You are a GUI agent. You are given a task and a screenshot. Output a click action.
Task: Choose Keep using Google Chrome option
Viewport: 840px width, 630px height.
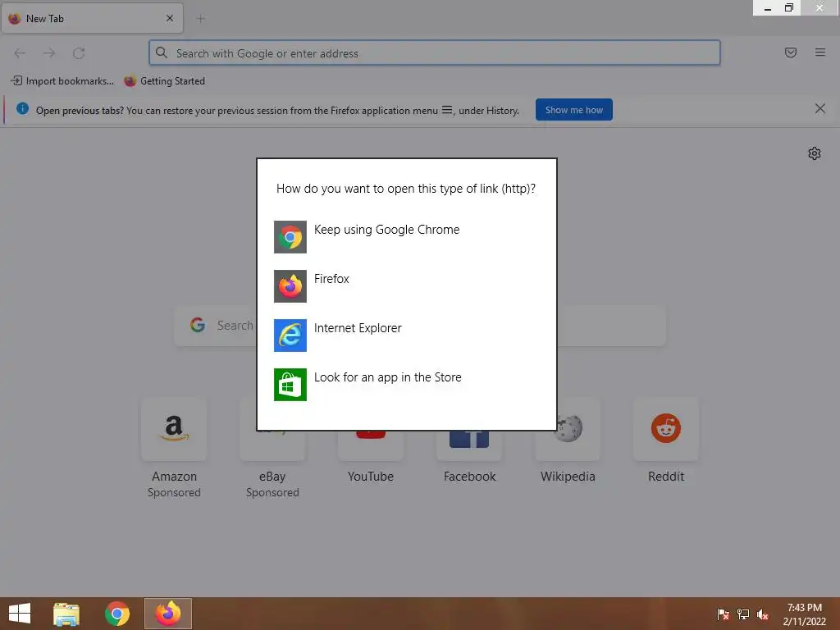pyautogui.click(x=407, y=237)
